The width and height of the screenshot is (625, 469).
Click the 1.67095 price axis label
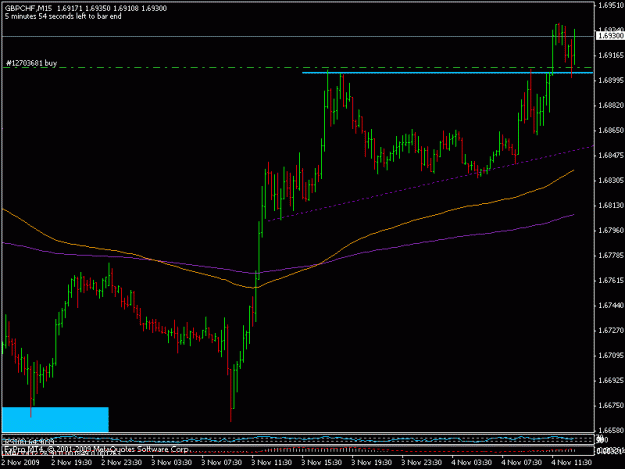tap(611, 355)
